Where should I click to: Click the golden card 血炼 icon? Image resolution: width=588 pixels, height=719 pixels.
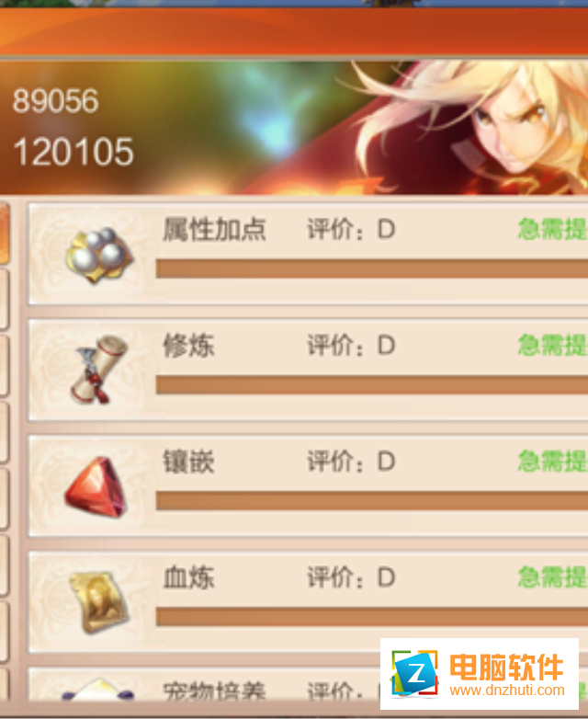pos(99,602)
